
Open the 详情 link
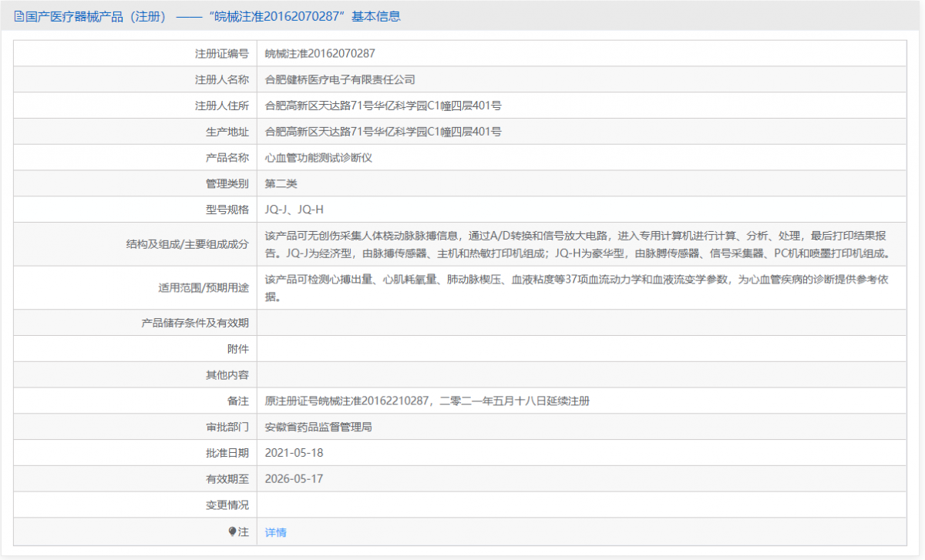point(275,532)
